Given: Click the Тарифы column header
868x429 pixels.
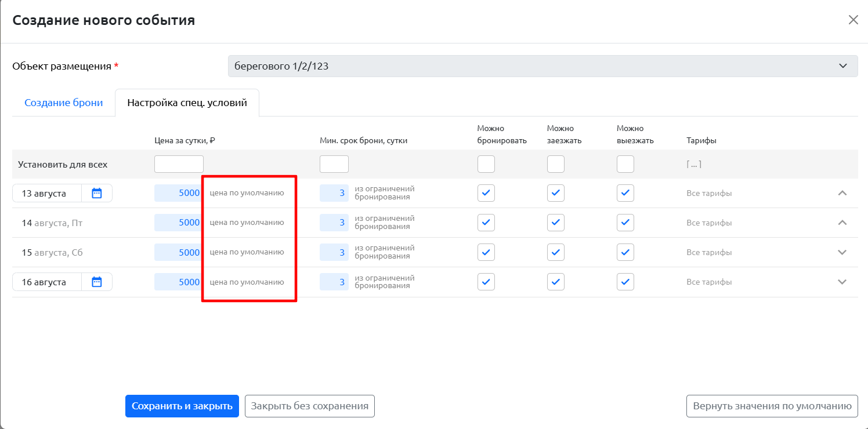Looking at the screenshot, I should [701, 140].
